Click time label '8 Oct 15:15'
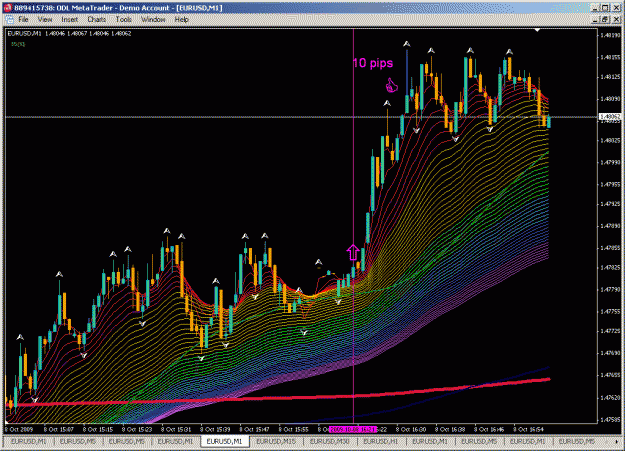This screenshot has width=625, height=451. click(98, 429)
